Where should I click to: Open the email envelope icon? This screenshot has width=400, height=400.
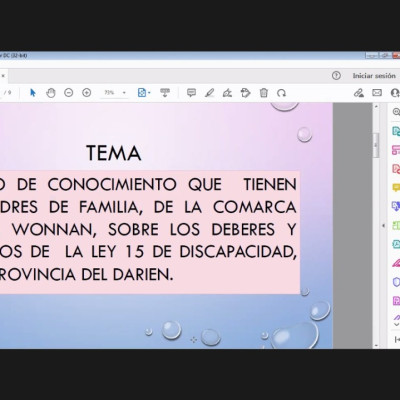point(377,93)
